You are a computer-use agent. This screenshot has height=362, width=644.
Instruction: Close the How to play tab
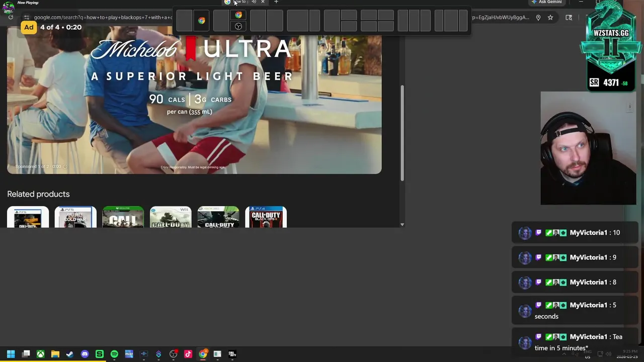[263, 2]
